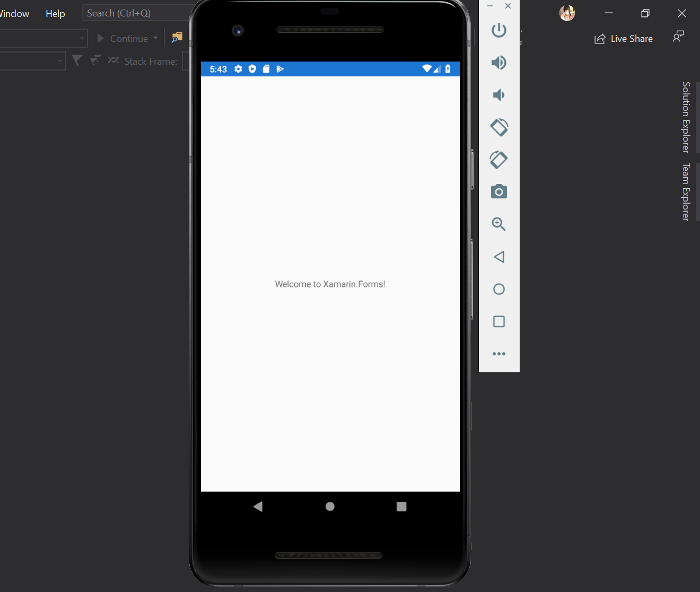700x592 pixels.
Task: Activate the emulator zoom magnifier tool
Action: coord(499,224)
